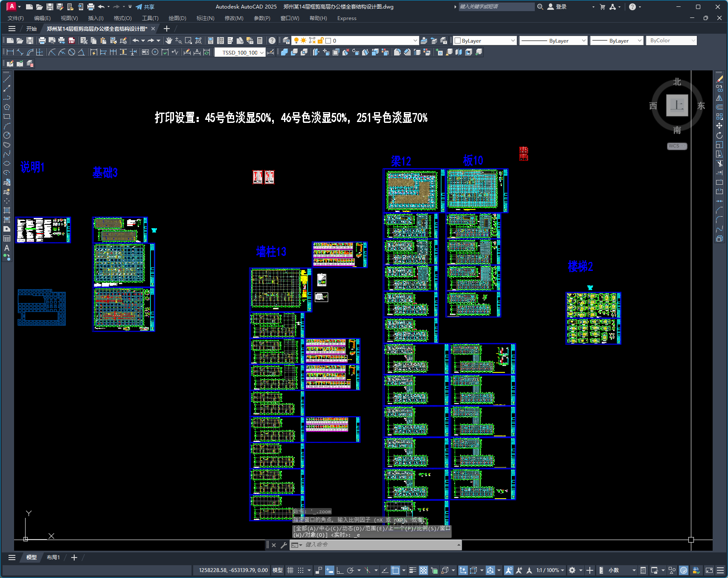728x578 pixels.
Task: Select the Arc Length dimension tool
Action: click(30, 52)
